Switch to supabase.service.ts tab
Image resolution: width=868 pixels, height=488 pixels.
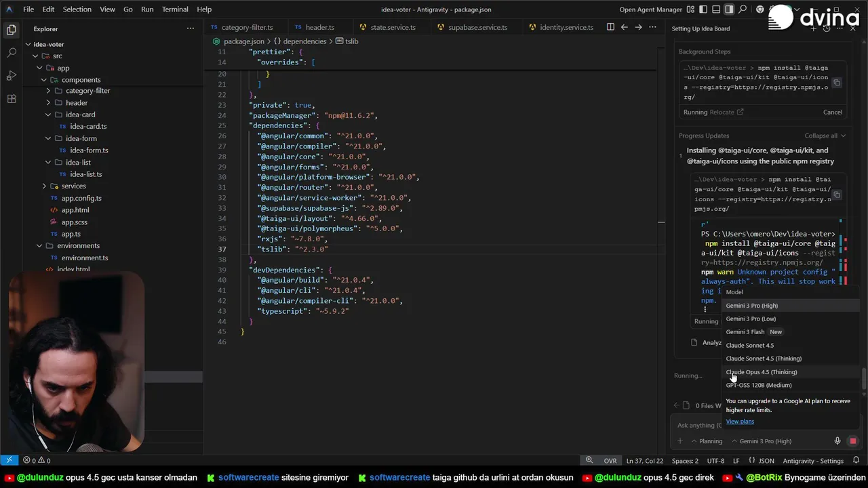click(477, 27)
